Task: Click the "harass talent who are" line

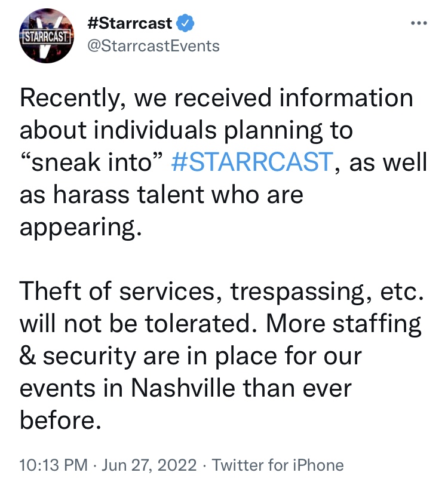Action: click(x=161, y=195)
